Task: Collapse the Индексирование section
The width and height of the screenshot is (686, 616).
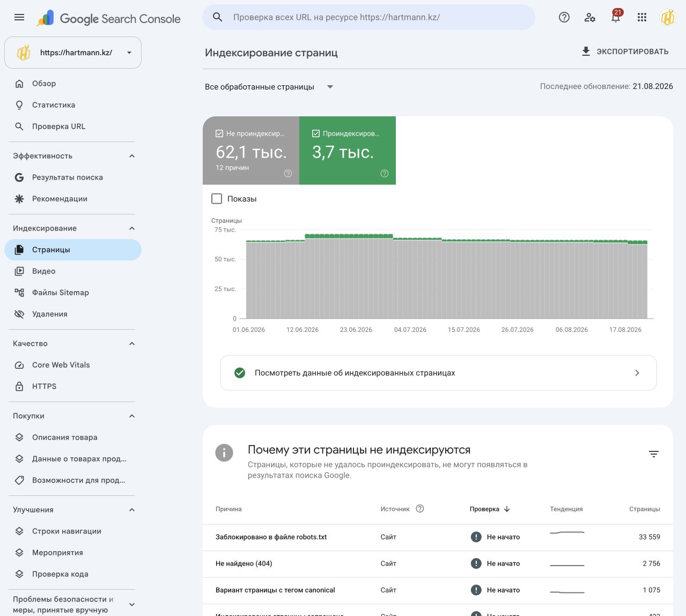Action: coord(132,228)
